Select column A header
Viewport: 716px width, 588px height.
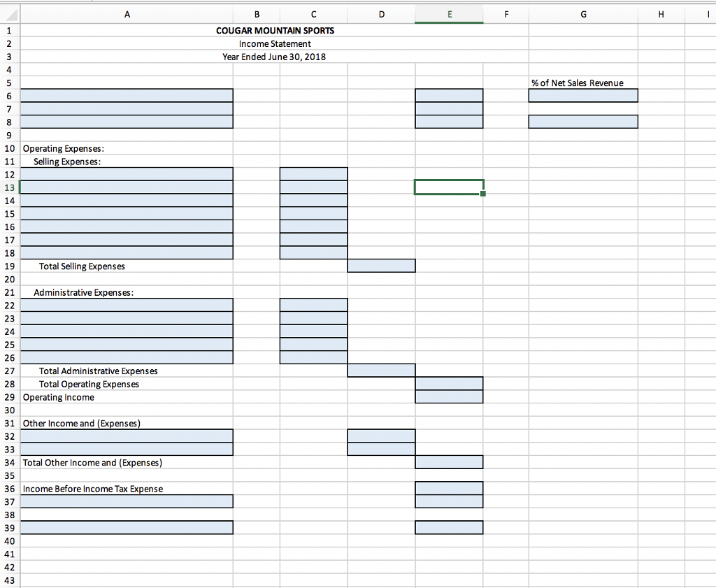coord(127,15)
